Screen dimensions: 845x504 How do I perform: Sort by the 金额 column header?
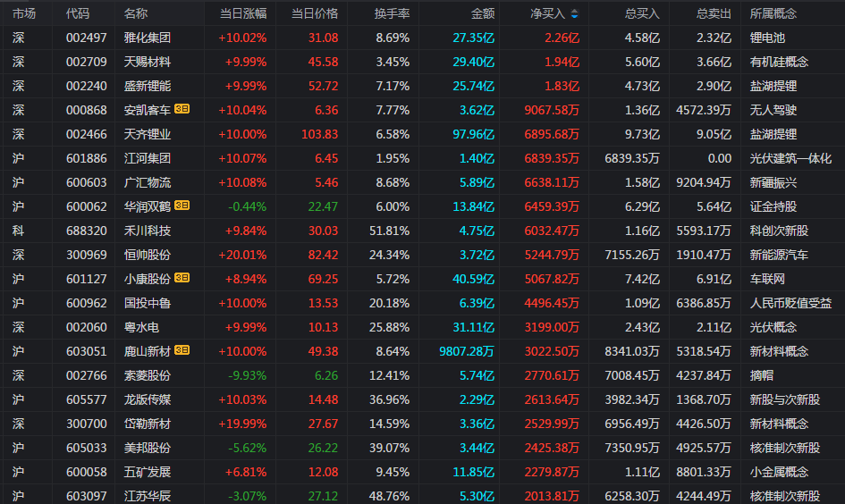point(482,14)
